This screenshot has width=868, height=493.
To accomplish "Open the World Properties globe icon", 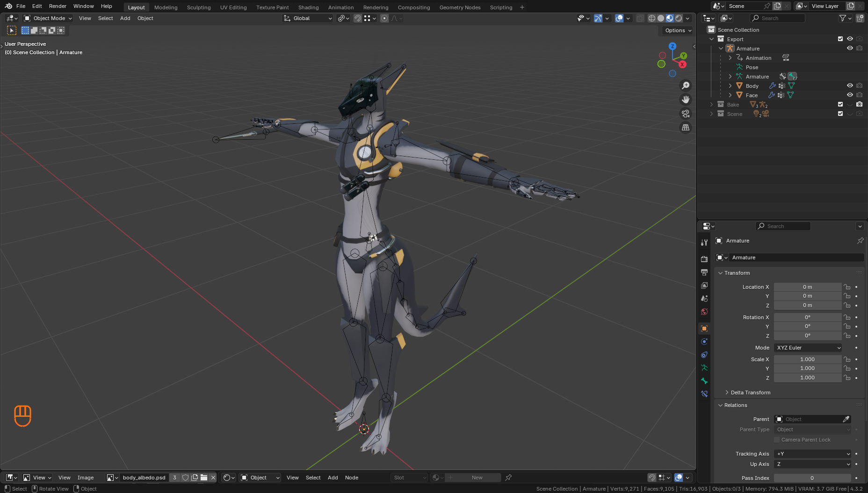I will [704, 312].
